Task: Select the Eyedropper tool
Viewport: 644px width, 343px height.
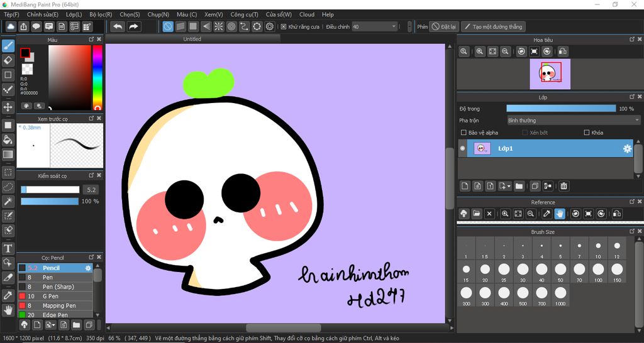Action: (8, 295)
